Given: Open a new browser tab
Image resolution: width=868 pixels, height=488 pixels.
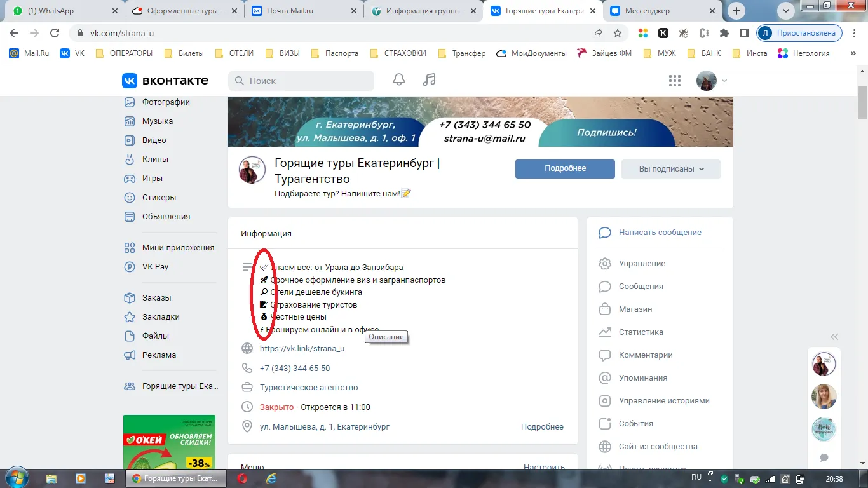Looking at the screenshot, I should pyautogui.click(x=736, y=11).
